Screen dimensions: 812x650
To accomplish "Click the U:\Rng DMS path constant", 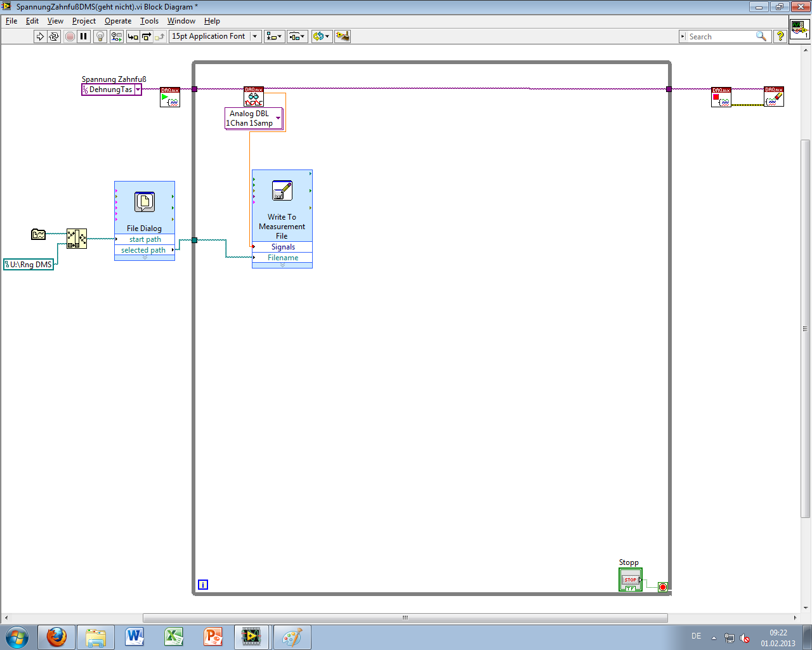I will coord(29,265).
